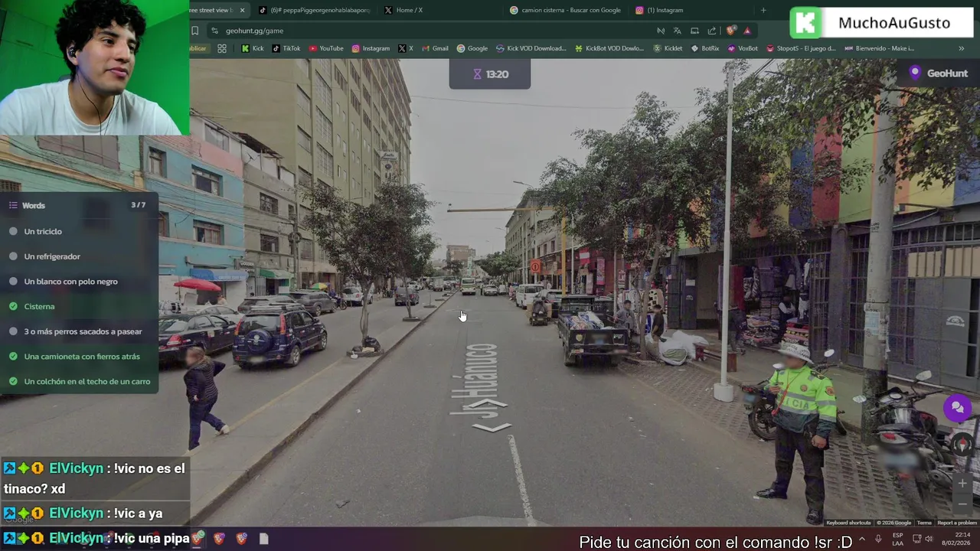
Task: Open a new browser tab
Action: (763, 10)
